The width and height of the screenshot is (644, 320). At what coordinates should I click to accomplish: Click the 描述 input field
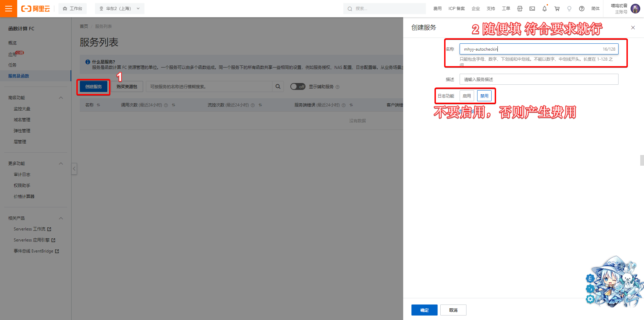pos(539,80)
